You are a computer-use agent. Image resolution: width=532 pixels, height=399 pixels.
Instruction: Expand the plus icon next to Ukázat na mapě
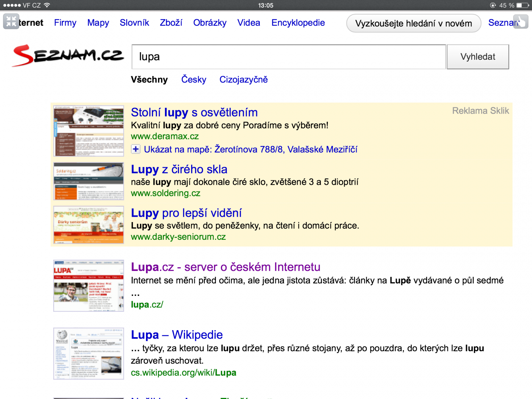point(136,149)
